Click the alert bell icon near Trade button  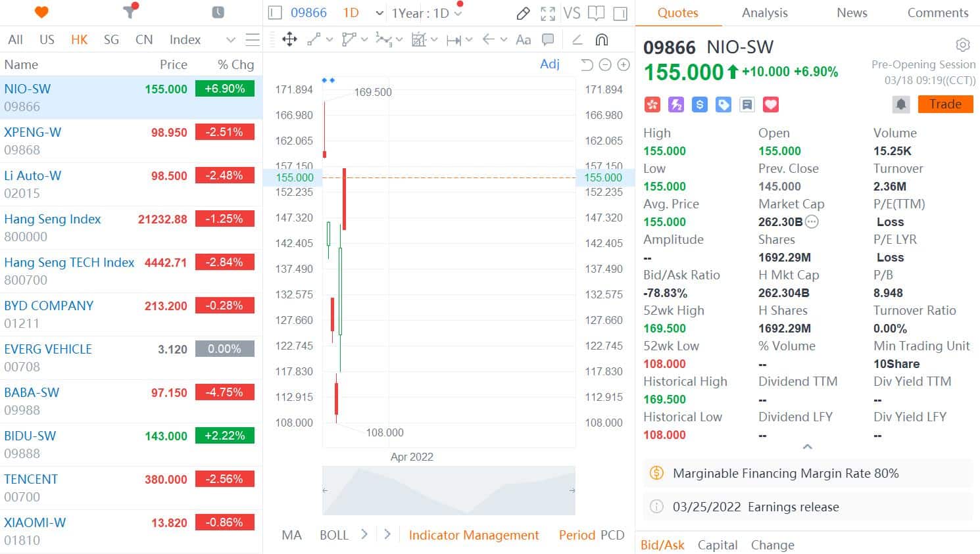[900, 104]
